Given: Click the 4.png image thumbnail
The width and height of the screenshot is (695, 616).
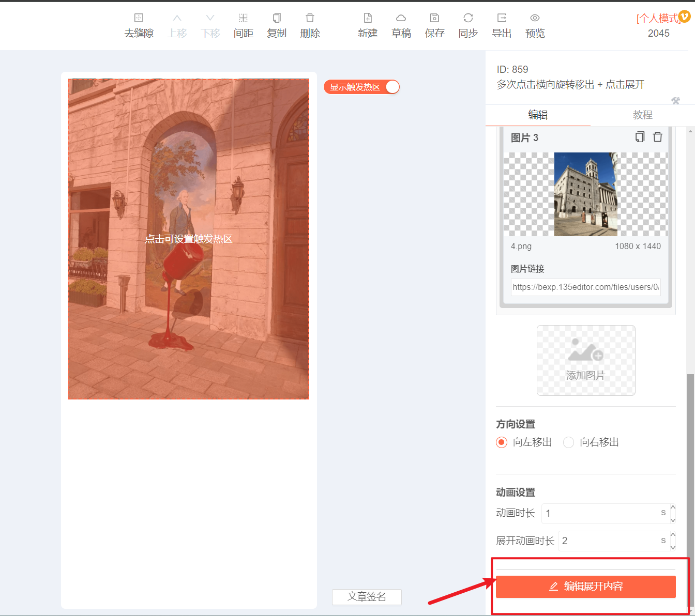Looking at the screenshot, I should coord(586,194).
